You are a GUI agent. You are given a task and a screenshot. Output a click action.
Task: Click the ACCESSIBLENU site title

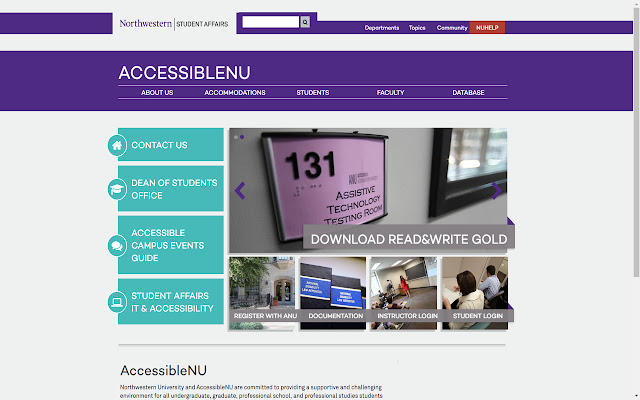click(x=184, y=73)
